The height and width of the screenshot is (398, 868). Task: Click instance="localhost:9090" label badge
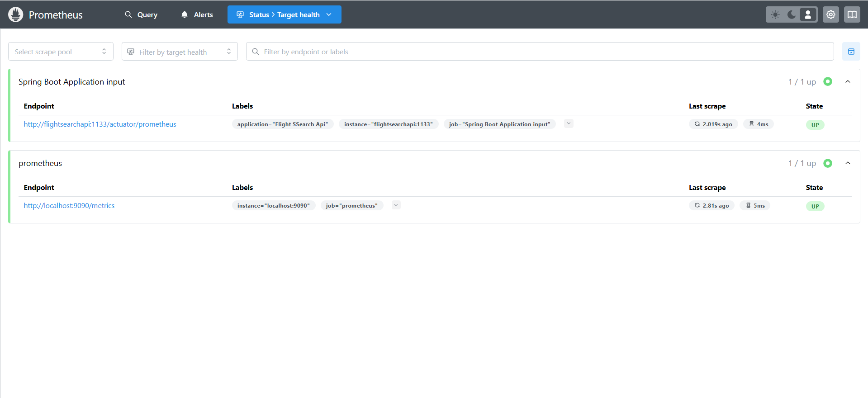274,206
